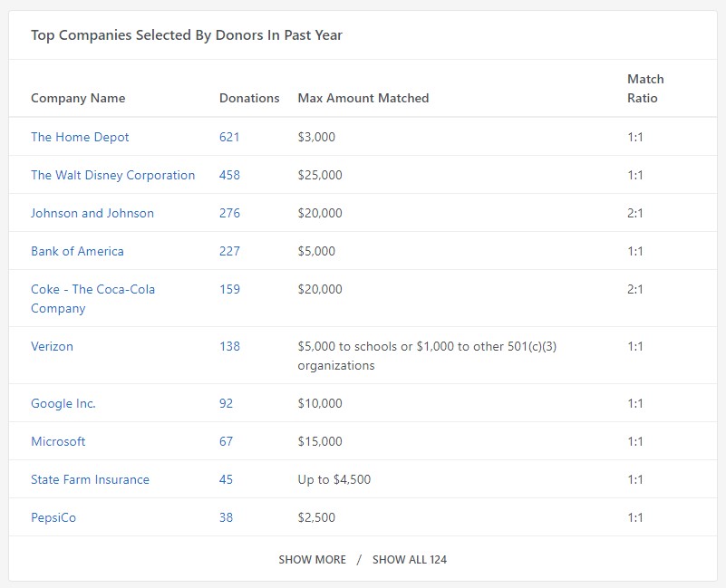Click The Home Depot's 1:1 ratio

coord(634,137)
